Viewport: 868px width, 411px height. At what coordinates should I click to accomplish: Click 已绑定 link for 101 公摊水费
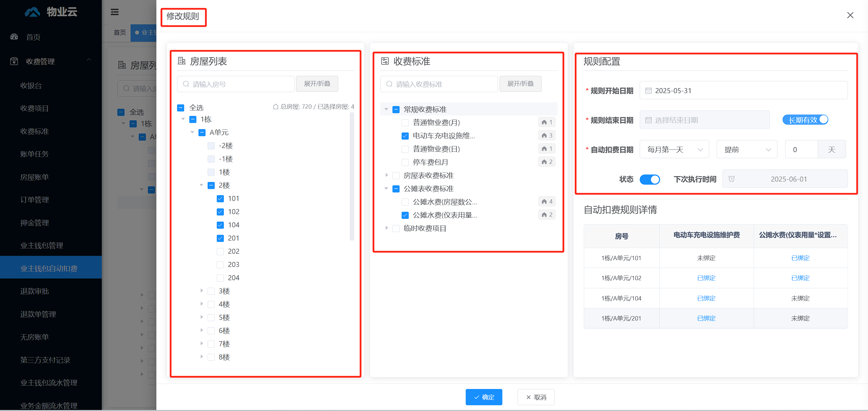(800, 258)
